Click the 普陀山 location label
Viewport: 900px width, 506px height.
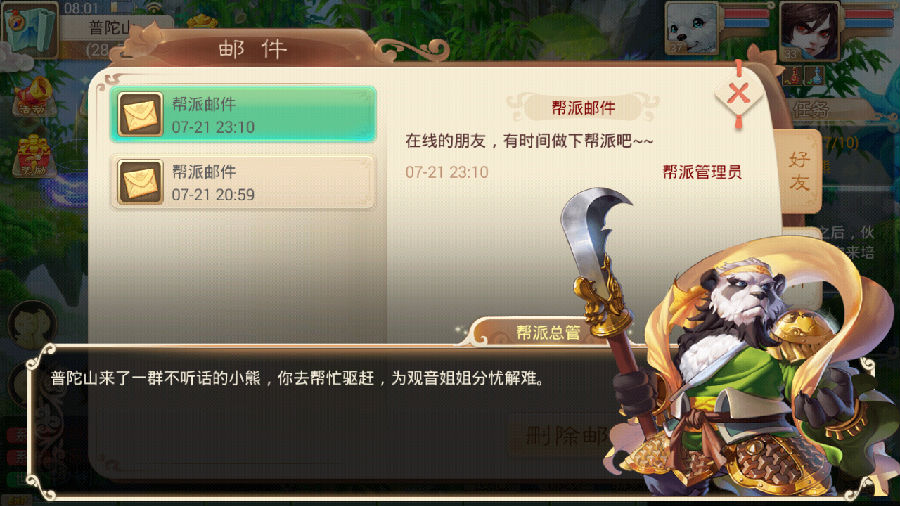(x=109, y=28)
